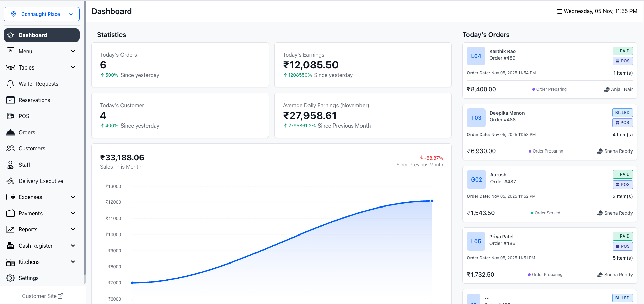Click the Delivery Executive scooter icon

click(x=10, y=181)
